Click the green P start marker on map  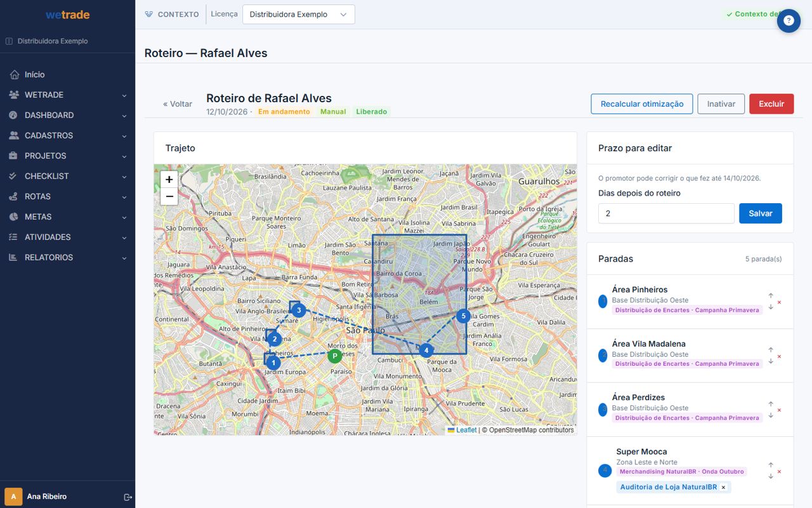[334, 356]
